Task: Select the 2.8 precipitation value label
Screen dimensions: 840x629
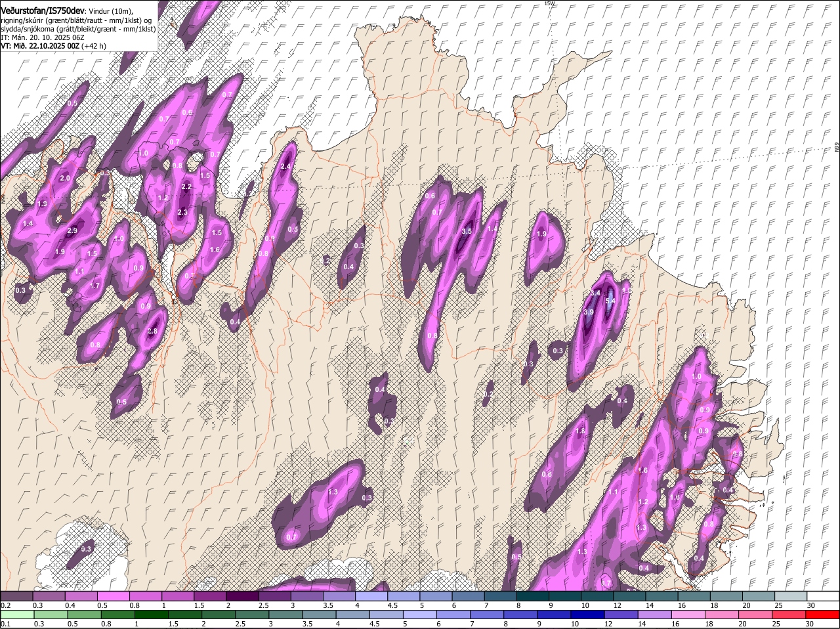Action: tap(152, 332)
